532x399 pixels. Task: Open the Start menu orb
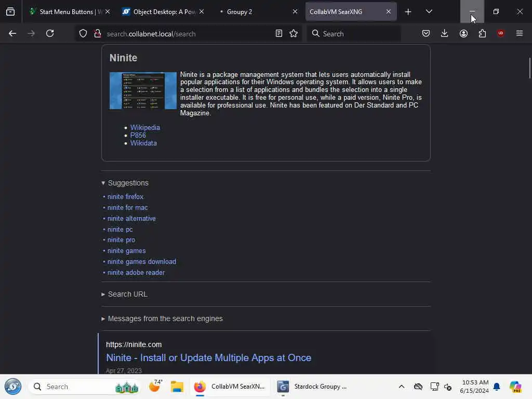(x=13, y=387)
